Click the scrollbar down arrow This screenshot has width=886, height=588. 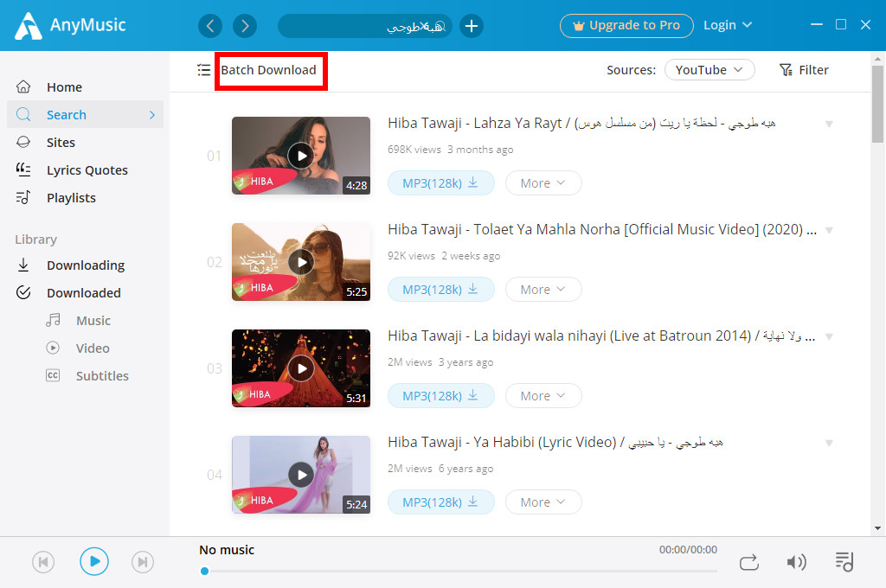coord(877,528)
